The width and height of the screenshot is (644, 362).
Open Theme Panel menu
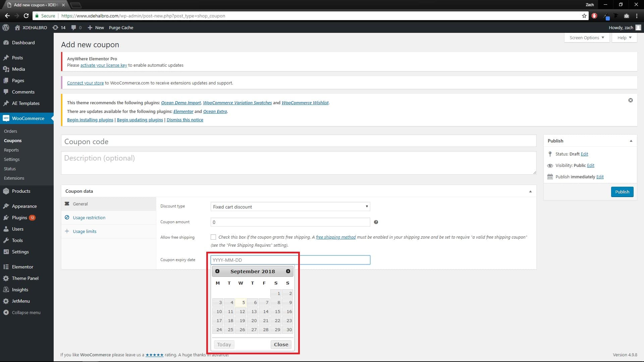[27, 278]
